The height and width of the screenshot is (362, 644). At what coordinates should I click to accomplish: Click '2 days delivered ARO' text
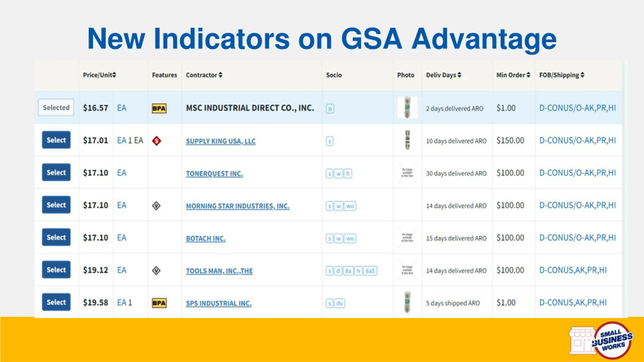(x=455, y=109)
